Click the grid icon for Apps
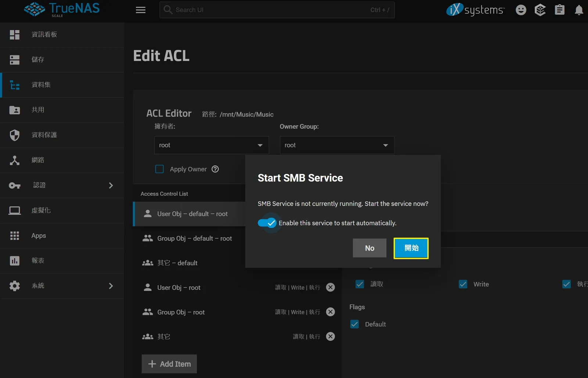The width and height of the screenshot is (588, 378). (15, 236)
